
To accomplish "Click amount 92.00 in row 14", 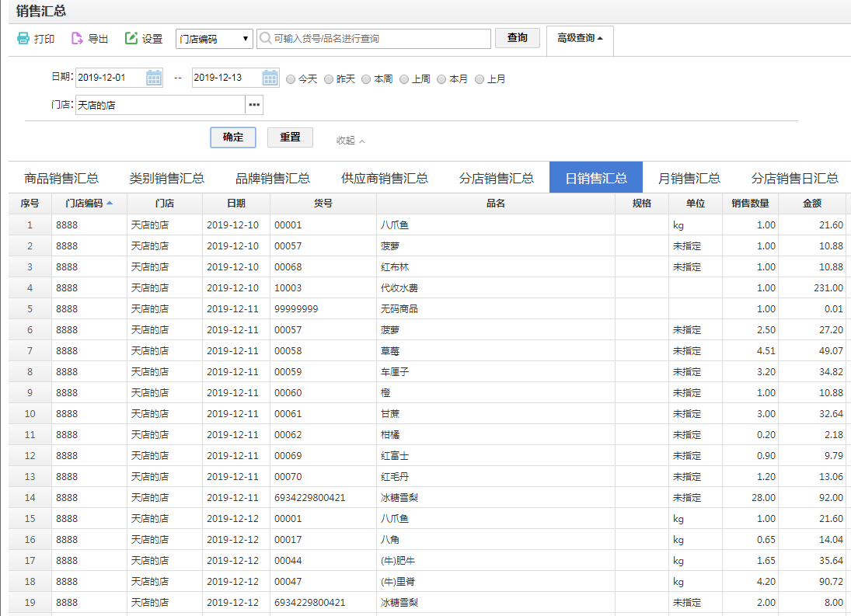I will point(831,498).
